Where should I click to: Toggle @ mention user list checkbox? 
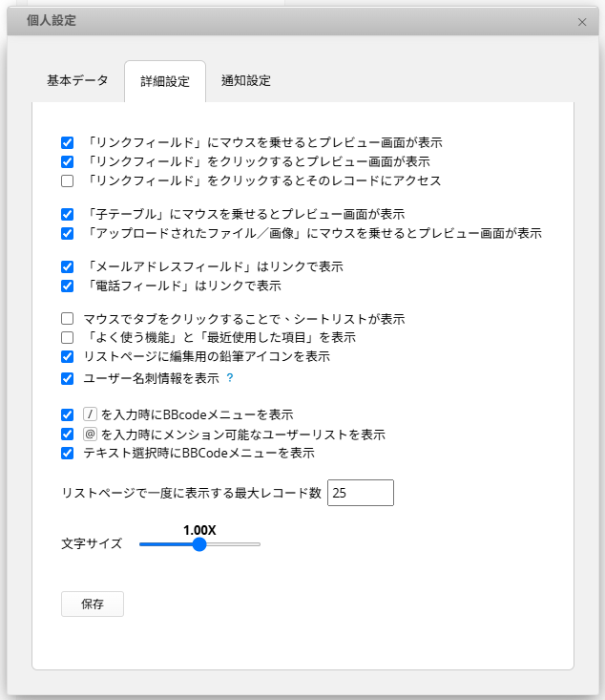tap(68, 434)
